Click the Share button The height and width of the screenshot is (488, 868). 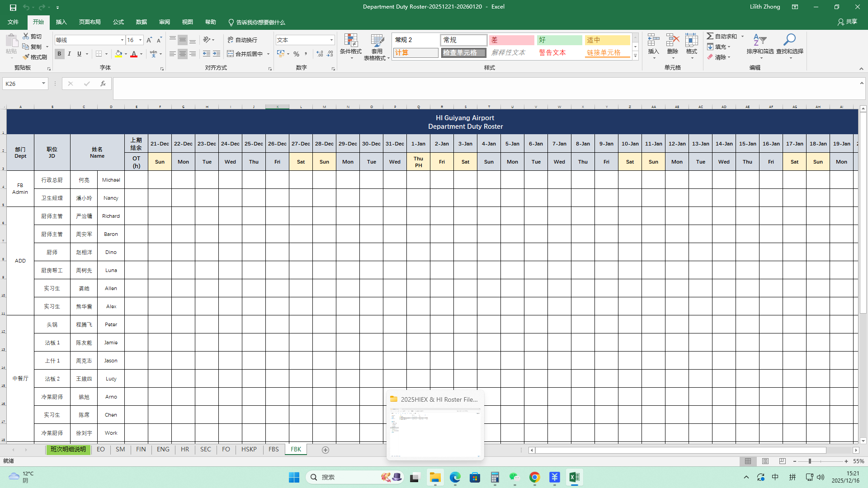point(847,22)
